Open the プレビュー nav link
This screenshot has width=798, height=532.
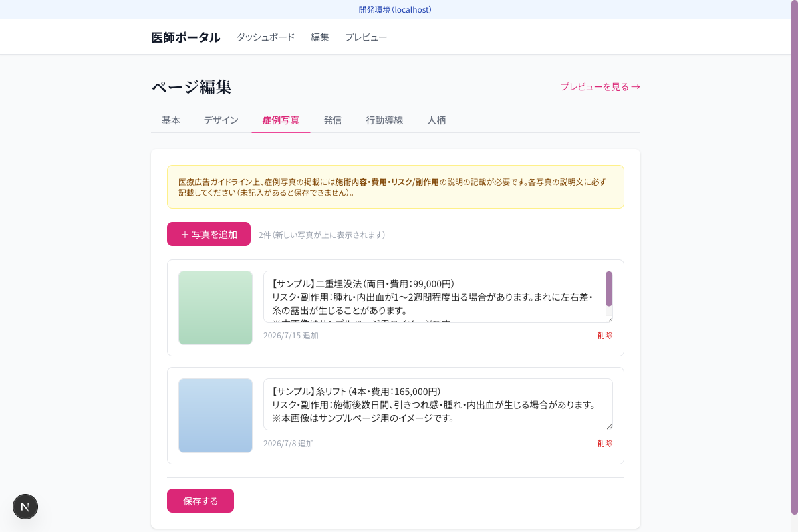366,37
